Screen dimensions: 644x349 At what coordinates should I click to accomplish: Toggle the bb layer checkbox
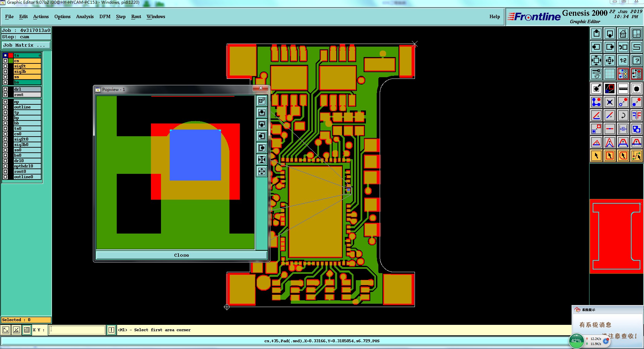pos(5,123)
